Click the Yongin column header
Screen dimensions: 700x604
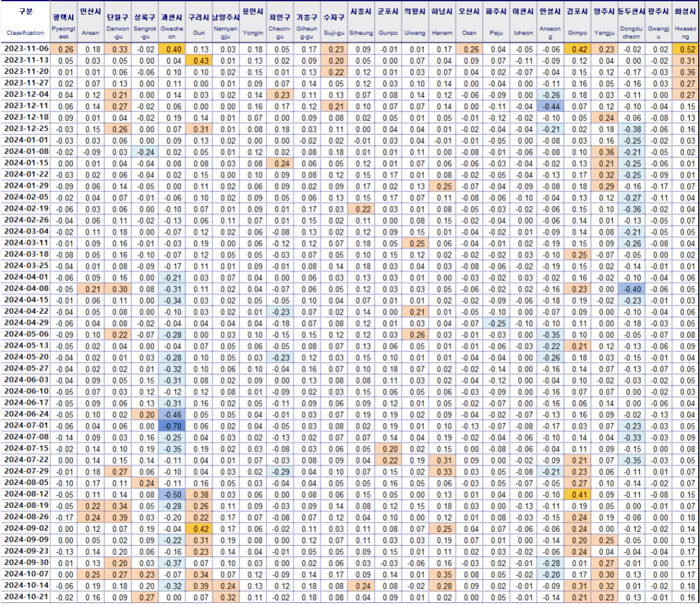(253, 22)
